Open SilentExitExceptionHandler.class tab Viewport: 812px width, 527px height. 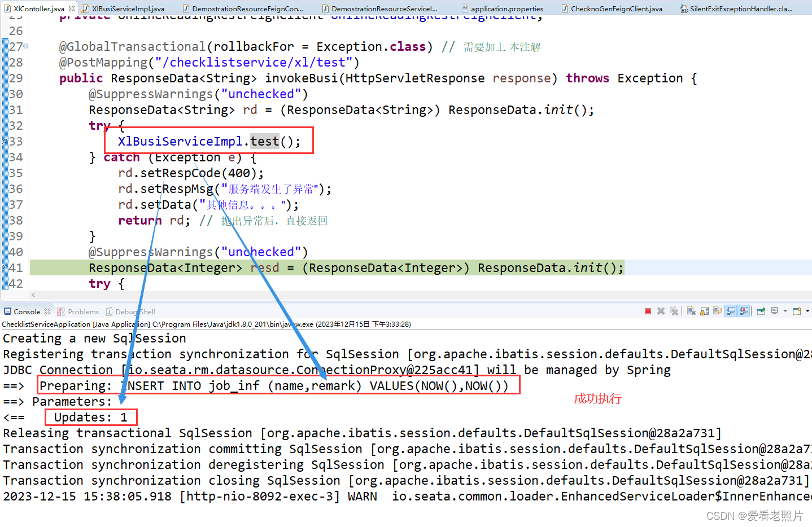click(x=736, y=8)
